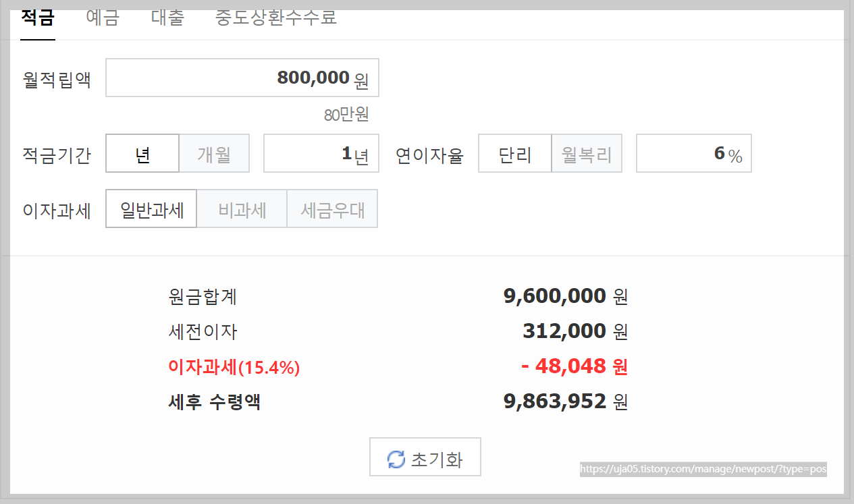The width and height of the screenshot is (854, 504).
Task: Select 비과세 tax exemption option
Action: [241, 208]
